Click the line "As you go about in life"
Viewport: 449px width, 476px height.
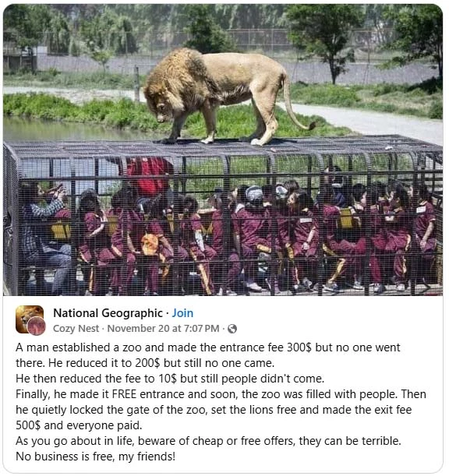pyautogui.click(x=208, y=441)
